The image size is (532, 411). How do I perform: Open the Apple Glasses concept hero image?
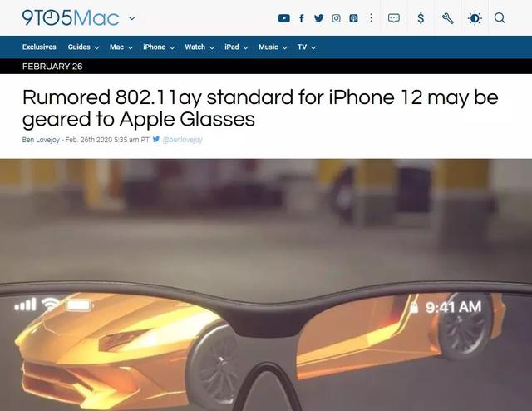click(x=266, y=285)
